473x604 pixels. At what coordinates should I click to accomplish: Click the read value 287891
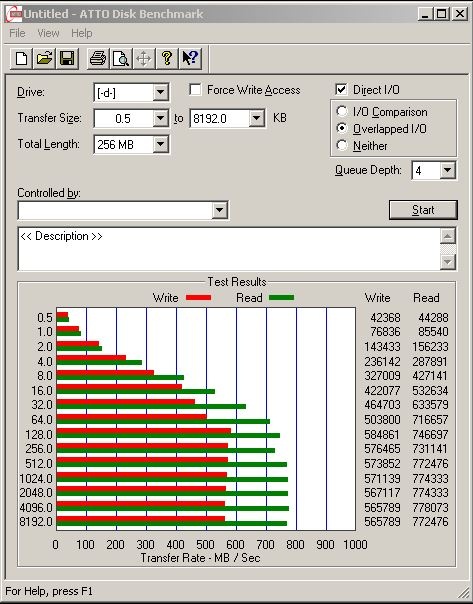pos(430,362)
